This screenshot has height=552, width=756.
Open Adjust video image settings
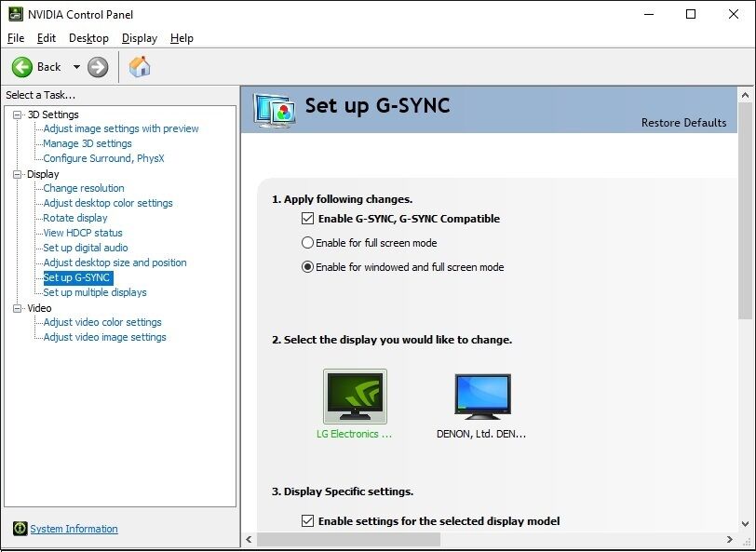(104, 337)
